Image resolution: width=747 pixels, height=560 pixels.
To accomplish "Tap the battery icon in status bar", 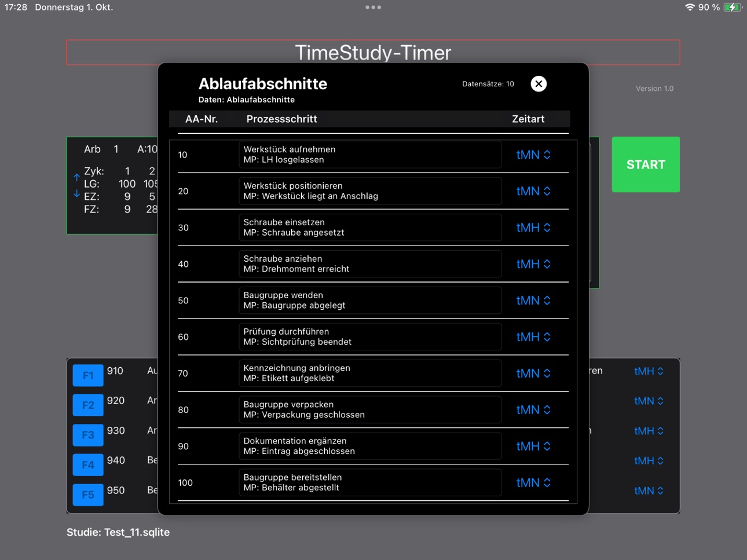I will 733,8.
